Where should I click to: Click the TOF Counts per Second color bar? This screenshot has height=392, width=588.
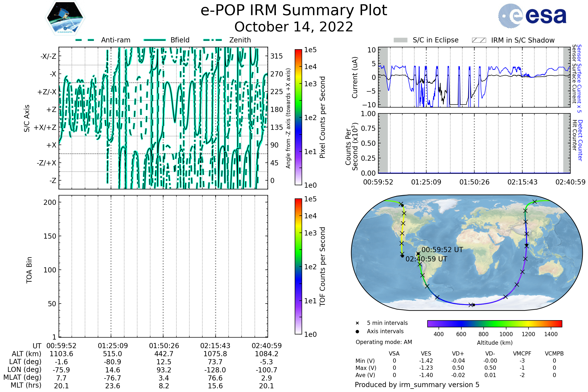point(298,267)
